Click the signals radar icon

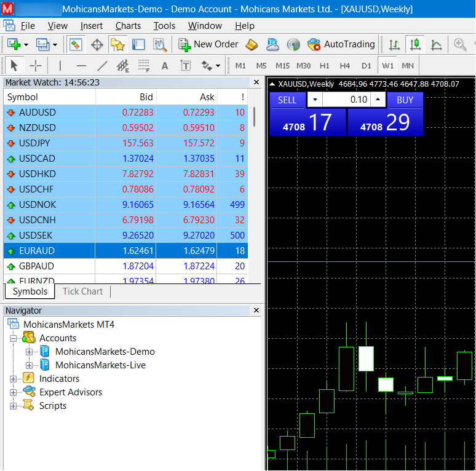click(x=293, y=45)
